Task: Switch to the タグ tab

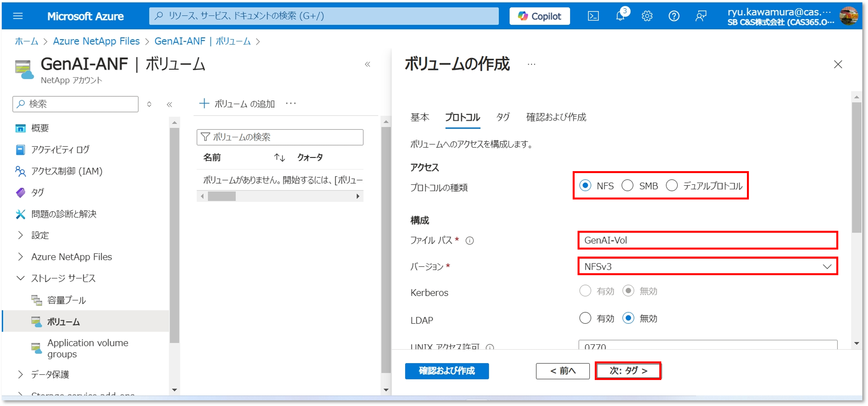Action: click(503, 117)
